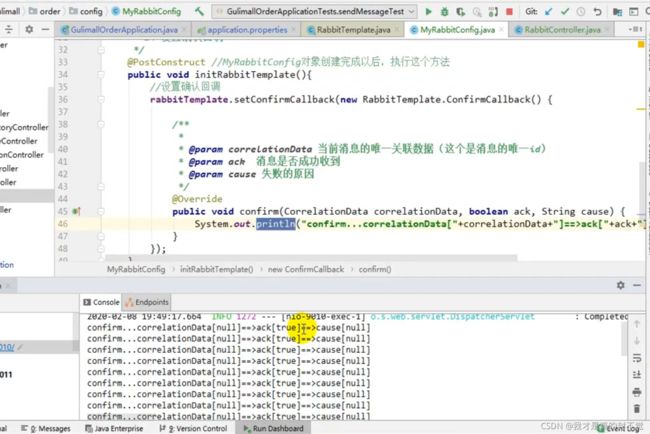Image resolution: width=650 pixels, height=434 pixels.
Task: Click MyRabbitConfig class in navigation bar
Action: coord(147,12)
